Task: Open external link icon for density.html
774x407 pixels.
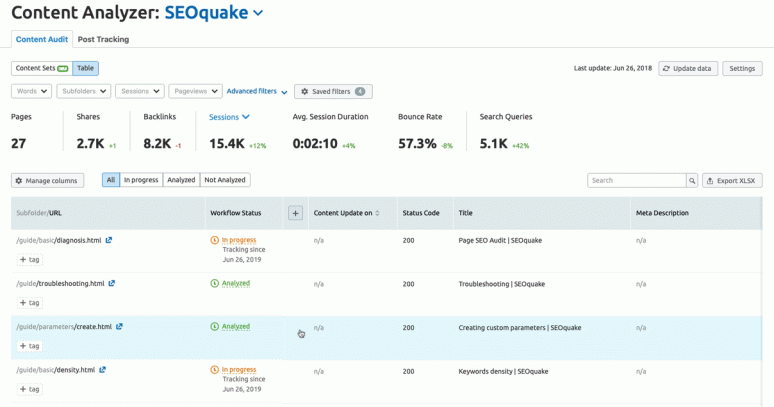Action: pos(102,370)
